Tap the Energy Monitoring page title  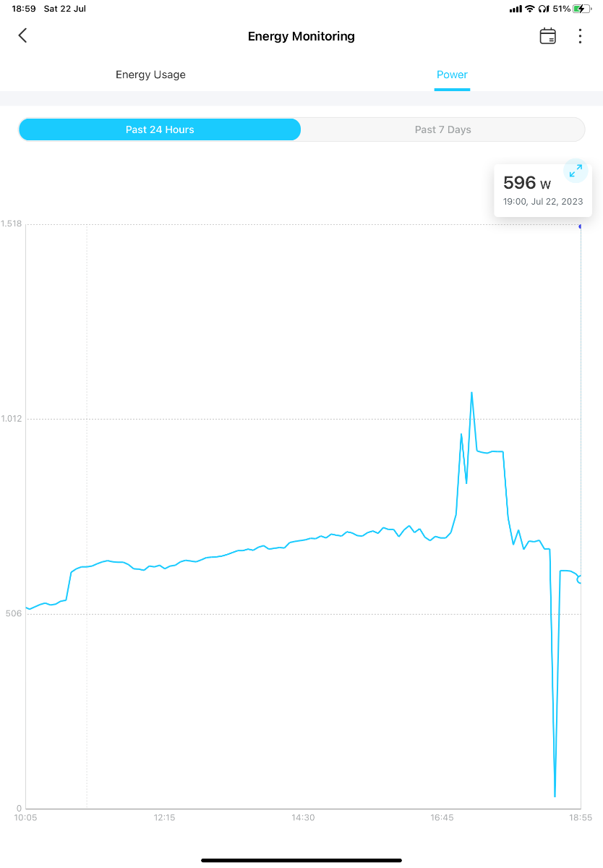[301, 36]
